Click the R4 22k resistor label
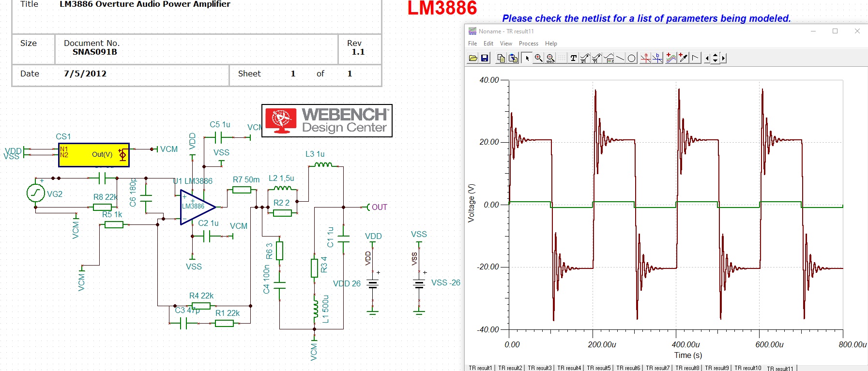Screen dimensions: 868x371 tap(201, 296)
